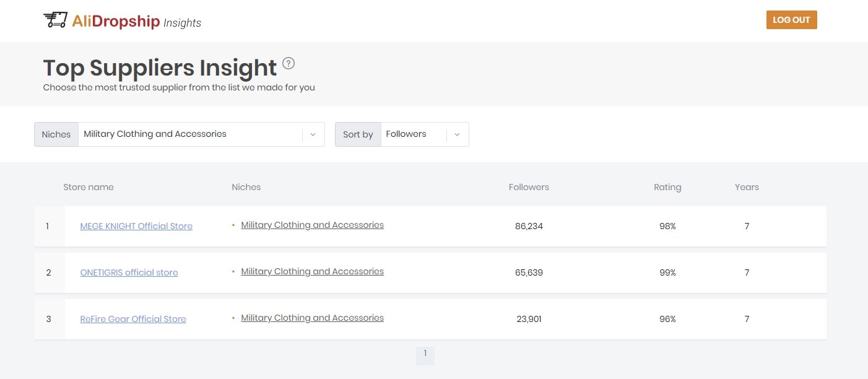Viewport: 868px width, 379px height.
Task: Open ONETIGRIS official store link
Action: click(x=129, y=273)
